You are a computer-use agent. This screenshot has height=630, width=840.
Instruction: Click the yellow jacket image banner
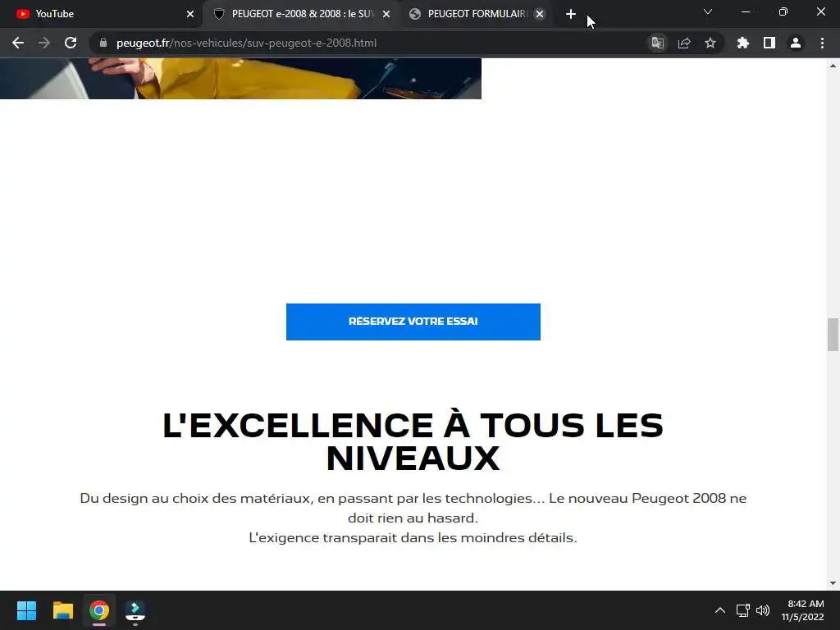tap(240, 78)
